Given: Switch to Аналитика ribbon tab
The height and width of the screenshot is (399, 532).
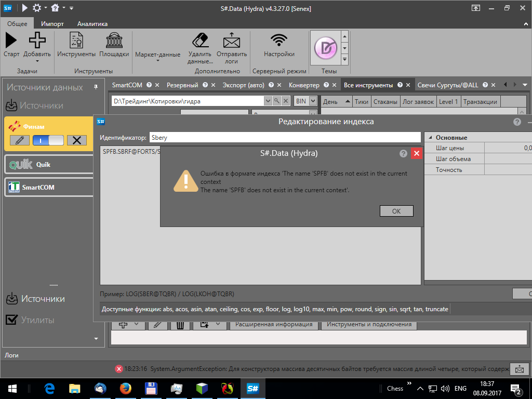Looking at the screenshot, I should point(92,24).
